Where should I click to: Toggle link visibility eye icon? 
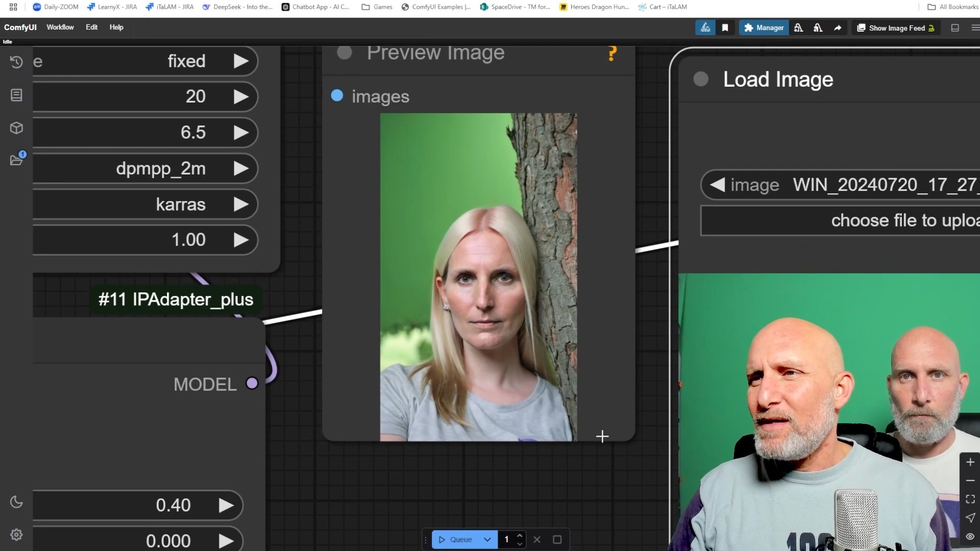pos(970,537)
